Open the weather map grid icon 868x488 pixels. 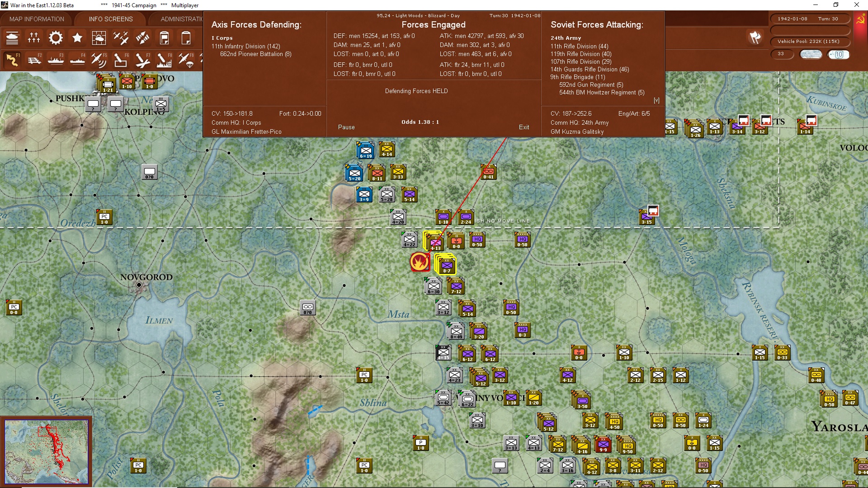[x=99, y=38]
